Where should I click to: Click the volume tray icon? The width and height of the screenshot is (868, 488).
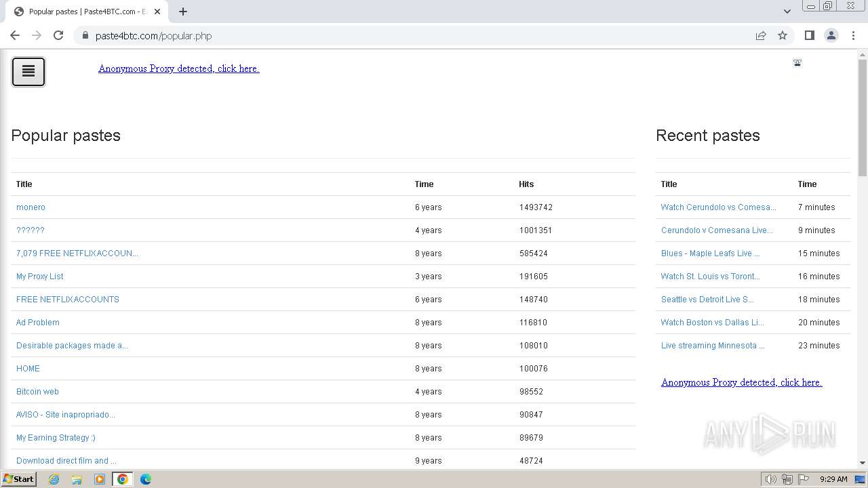[771, 479]
